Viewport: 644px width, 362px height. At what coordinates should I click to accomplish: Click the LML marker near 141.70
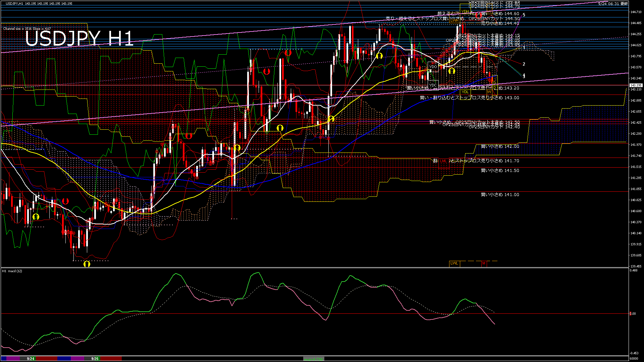click(x=443, y=161)
